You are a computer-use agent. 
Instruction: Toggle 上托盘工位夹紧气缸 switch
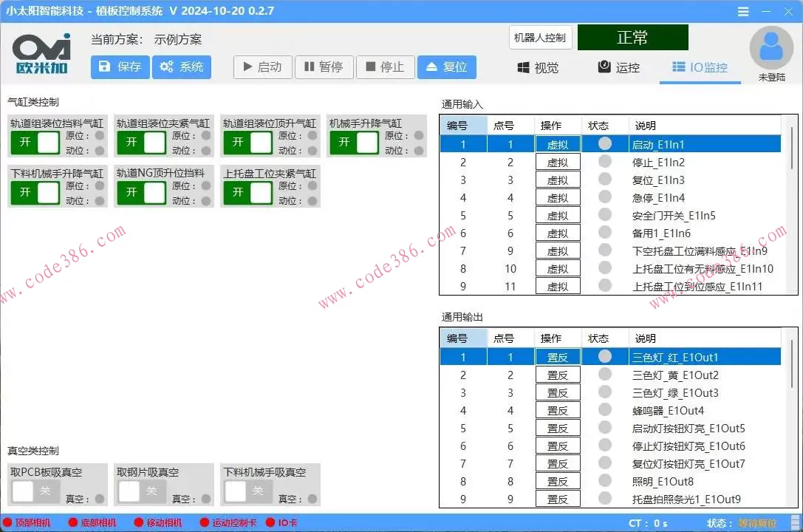(248, 193)
